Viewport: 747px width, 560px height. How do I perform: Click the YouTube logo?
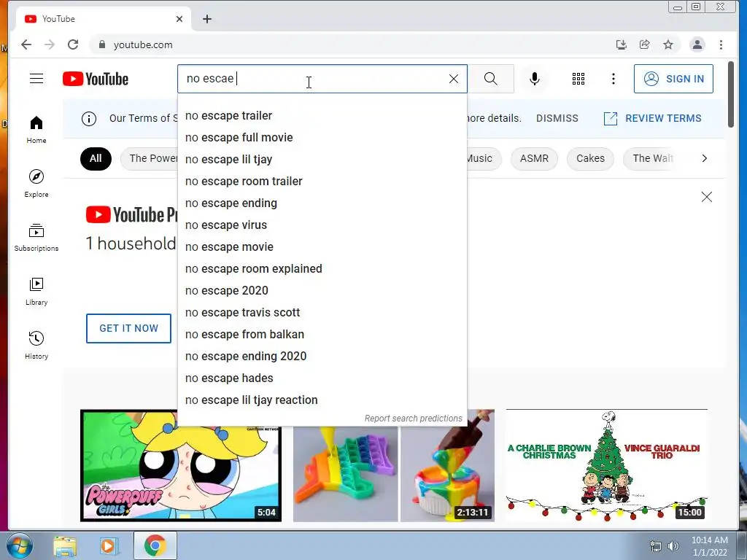pyautogui.click(x=96, y=79)
